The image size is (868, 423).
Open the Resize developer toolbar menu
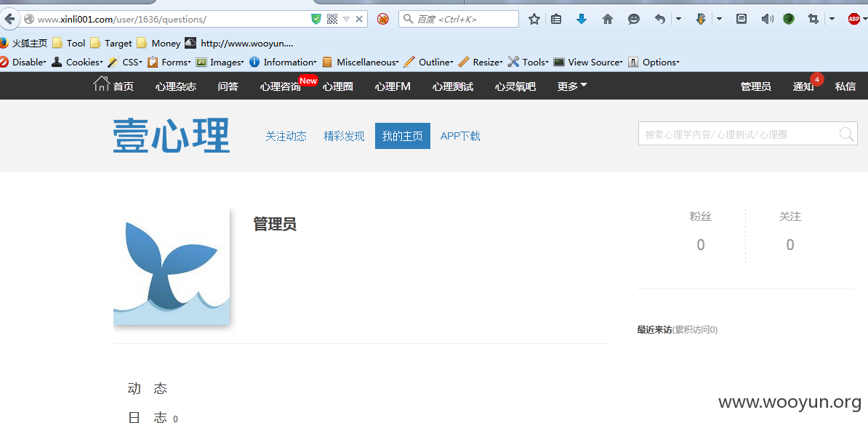tap(481, 62)
